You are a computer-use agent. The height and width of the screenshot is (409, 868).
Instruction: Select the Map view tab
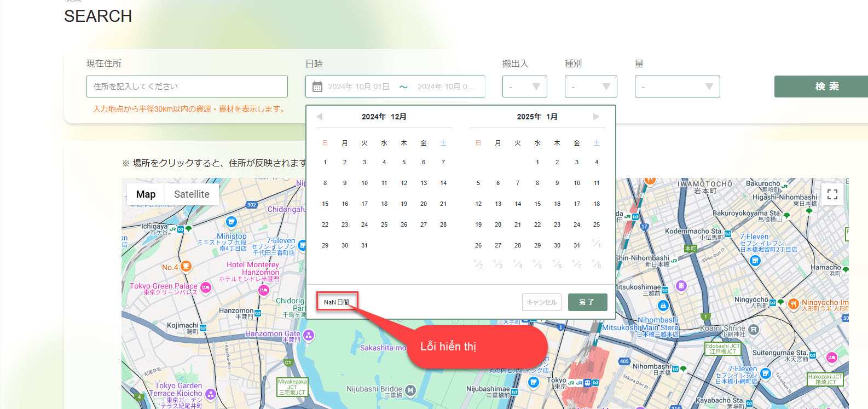[x=146, y=194]
